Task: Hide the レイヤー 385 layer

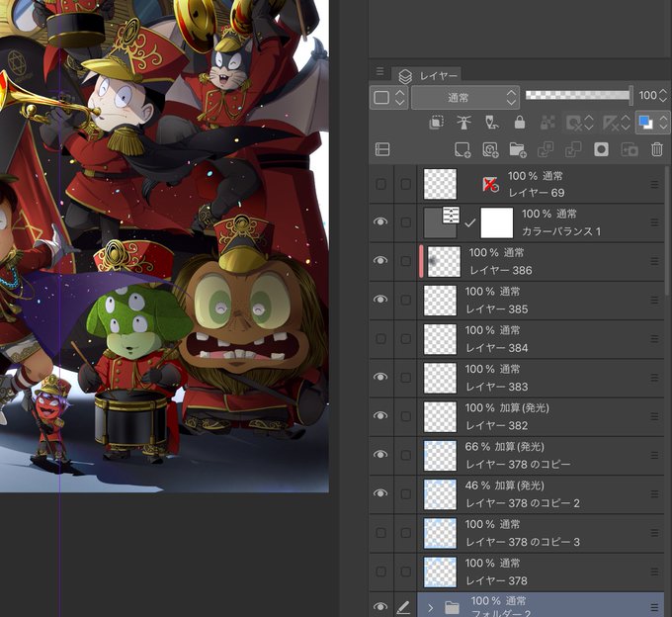Action: point(380,300)
